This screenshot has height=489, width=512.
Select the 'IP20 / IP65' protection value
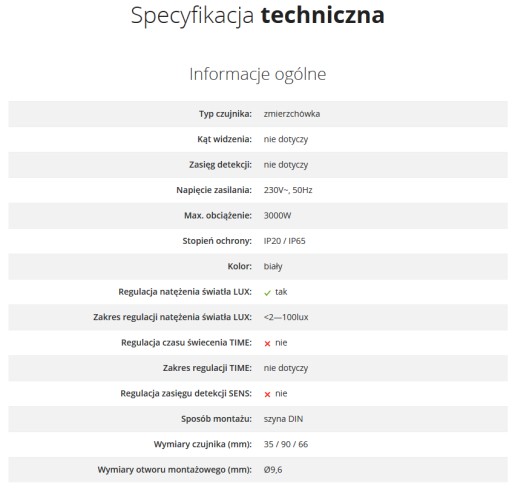(x=284, y=241)
